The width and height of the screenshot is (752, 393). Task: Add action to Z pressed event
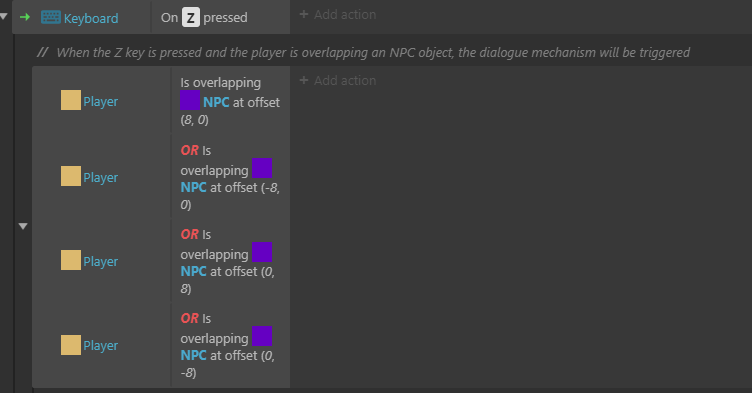(x=338, y=15)
